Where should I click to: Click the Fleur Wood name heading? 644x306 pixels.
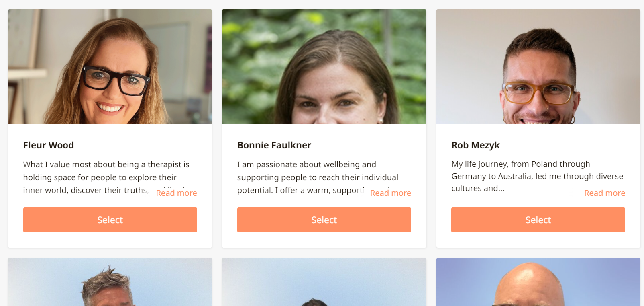click(49, 145)
